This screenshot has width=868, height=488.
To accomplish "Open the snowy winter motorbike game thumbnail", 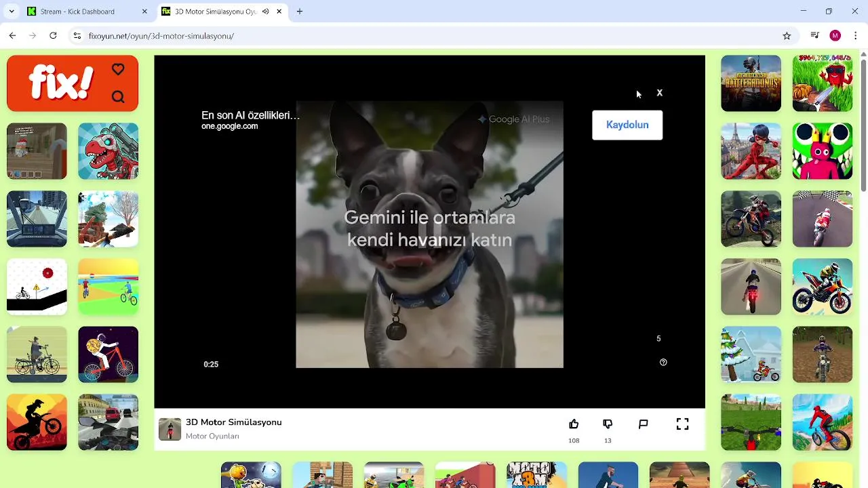I will click(x=751, y=354).
